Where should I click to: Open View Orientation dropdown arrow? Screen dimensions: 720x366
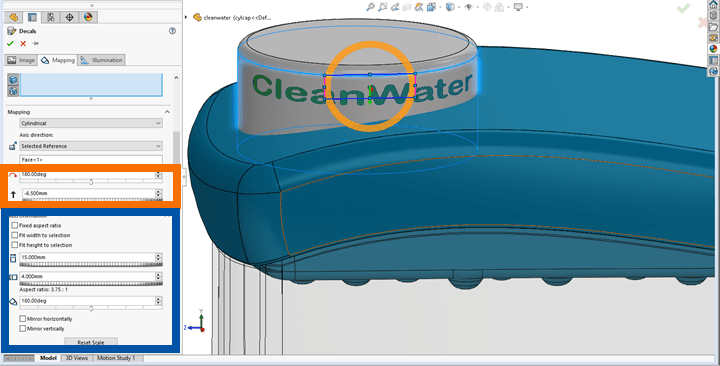(440, 7)
